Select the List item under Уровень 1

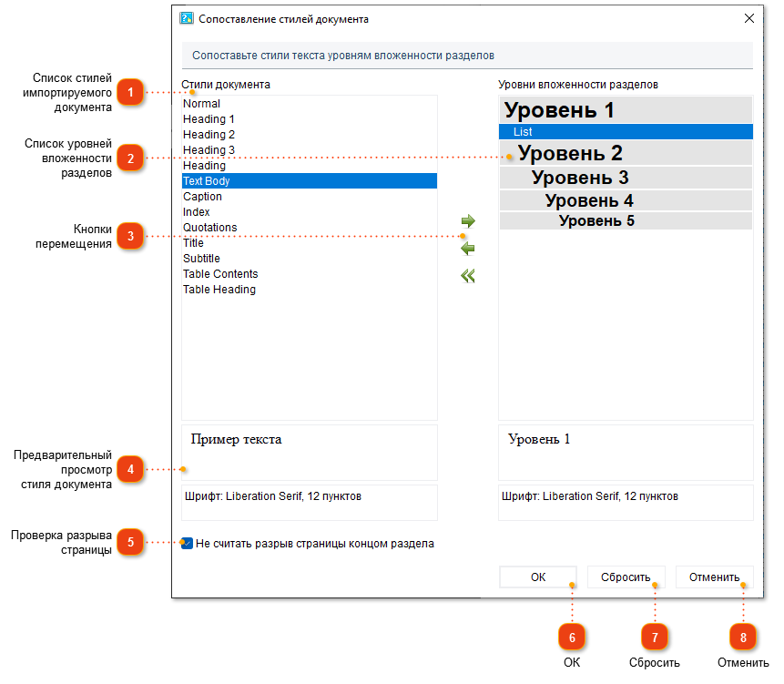click(523, 132)
